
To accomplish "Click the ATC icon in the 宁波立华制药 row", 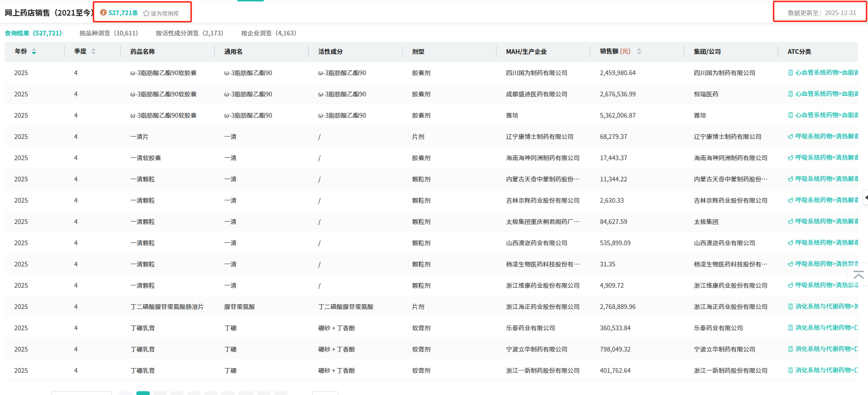I will [x=791, y=349].
